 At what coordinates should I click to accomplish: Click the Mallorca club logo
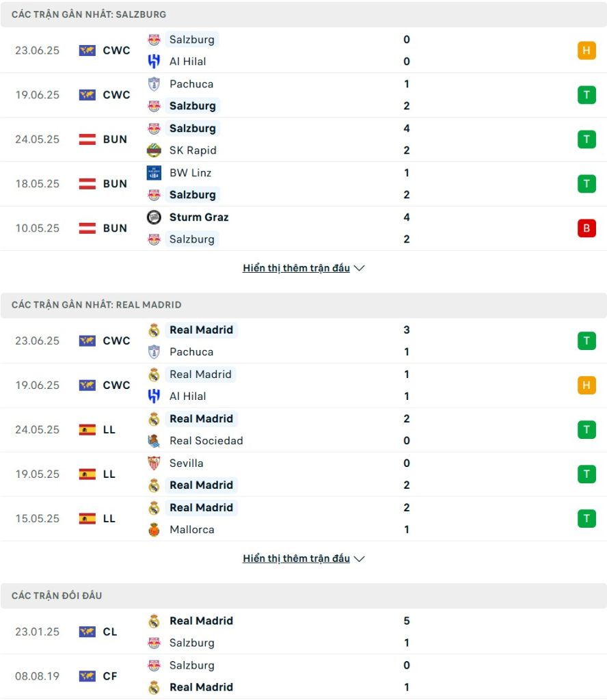[x=154, y=530]
